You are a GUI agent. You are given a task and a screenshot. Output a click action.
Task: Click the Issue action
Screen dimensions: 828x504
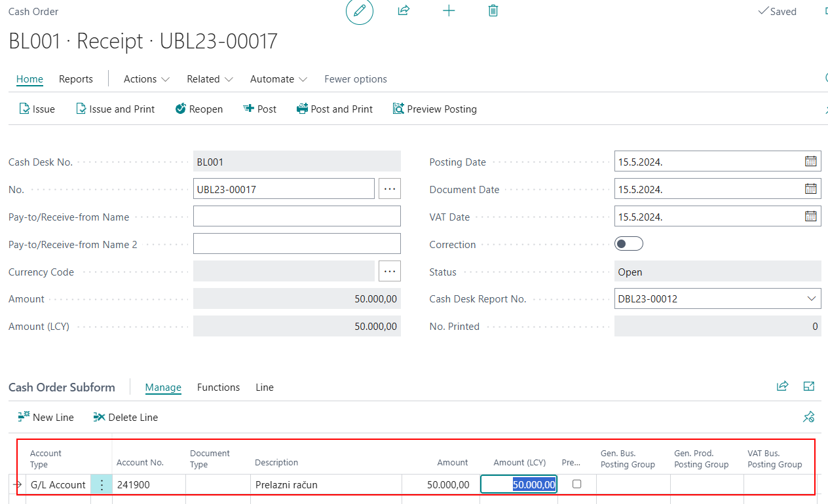37,109
